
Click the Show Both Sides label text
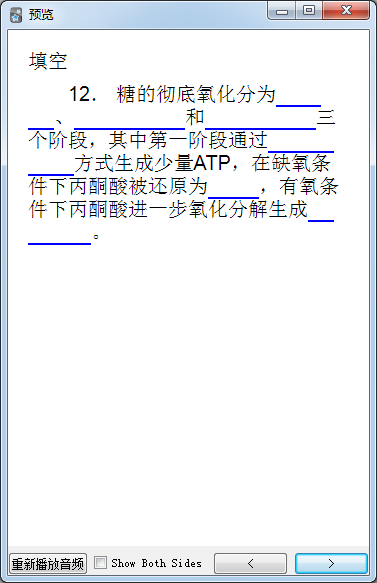tap(157, 563)
